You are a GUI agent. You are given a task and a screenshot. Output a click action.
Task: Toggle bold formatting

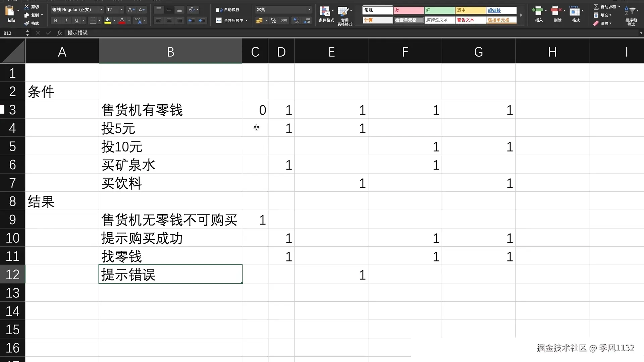point(56,21)
